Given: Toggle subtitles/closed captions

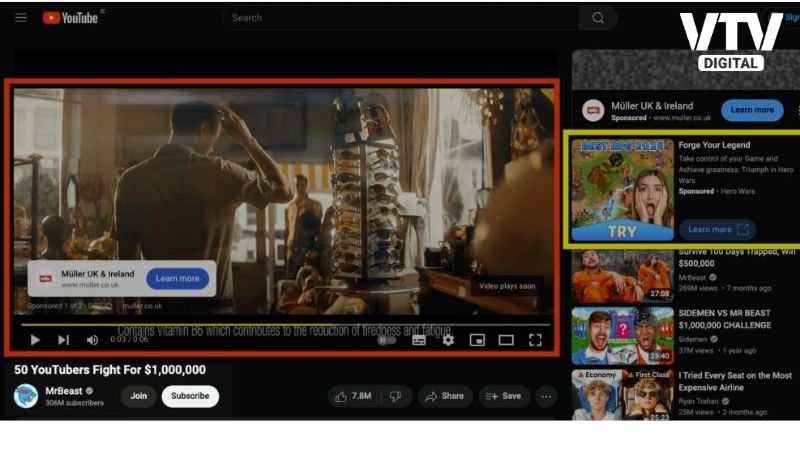Looking at the screenshot, I should pyautogui.click(x=419, y=340).
